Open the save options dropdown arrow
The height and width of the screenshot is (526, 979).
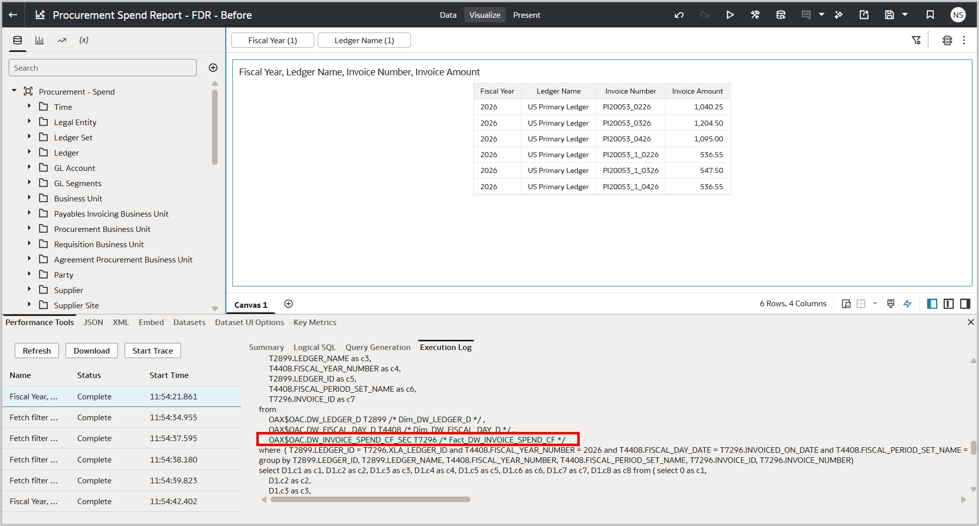pyautogui.click(x=905, y=15)
